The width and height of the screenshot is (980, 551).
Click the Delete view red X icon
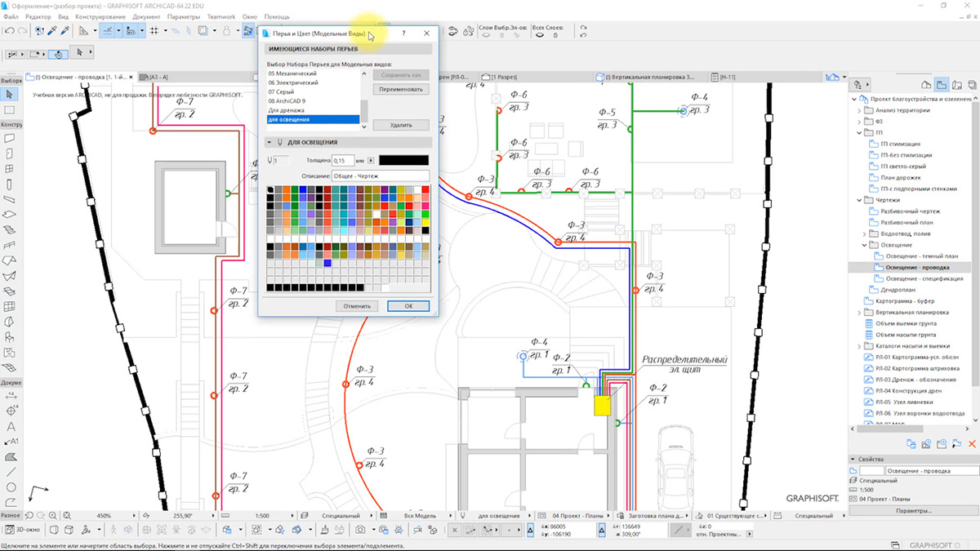point(972,444)
